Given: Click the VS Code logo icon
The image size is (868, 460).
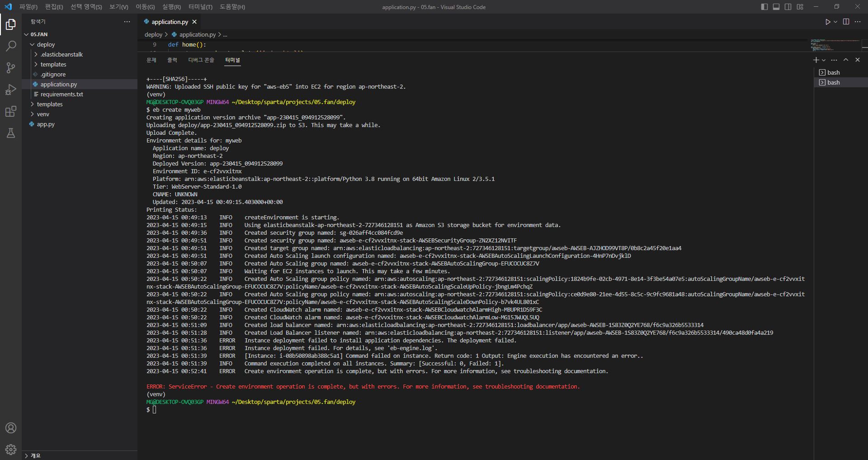Looking at the screenshot, I should tap(8, 7).
